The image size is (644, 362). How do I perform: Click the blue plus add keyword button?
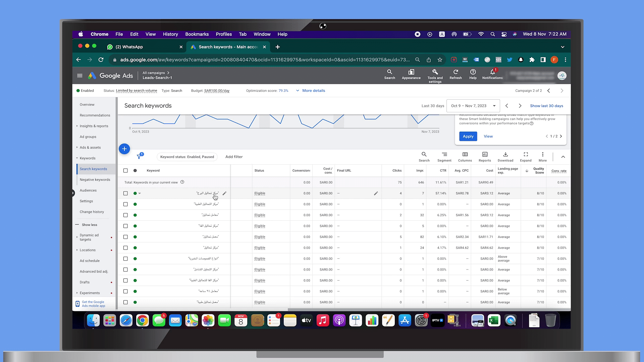[124, 149]
